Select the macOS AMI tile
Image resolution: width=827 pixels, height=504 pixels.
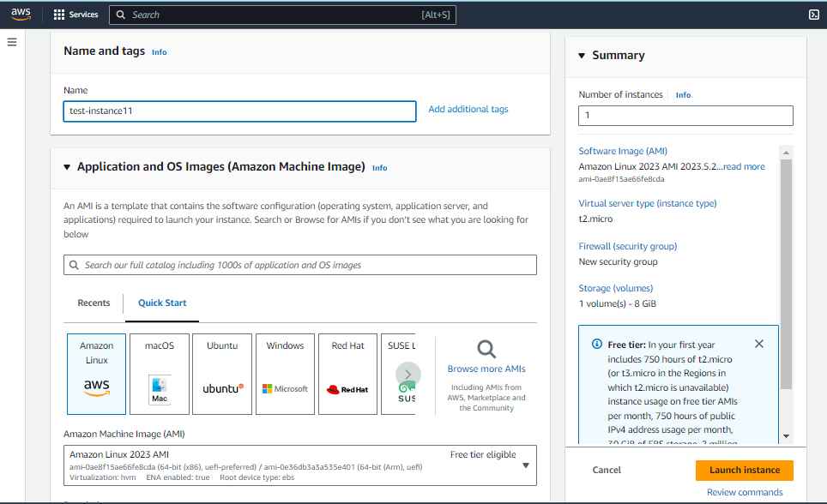point(158,374)
